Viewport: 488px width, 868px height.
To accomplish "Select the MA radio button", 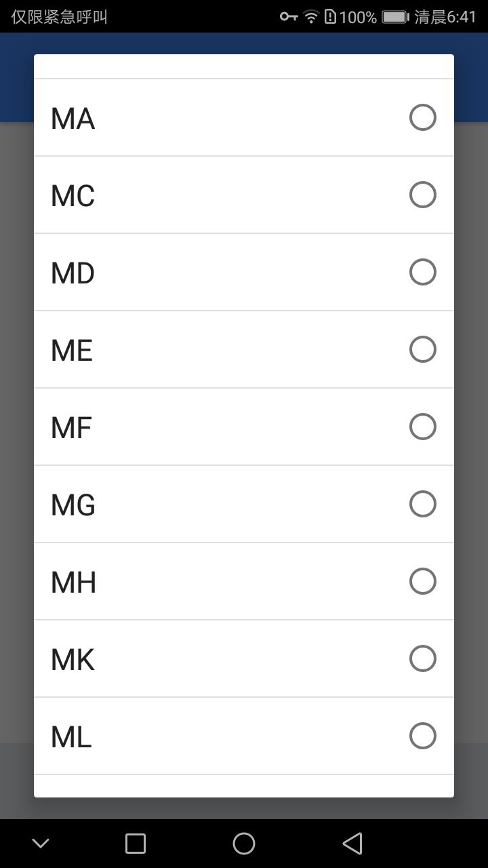I will click(423, 117).
